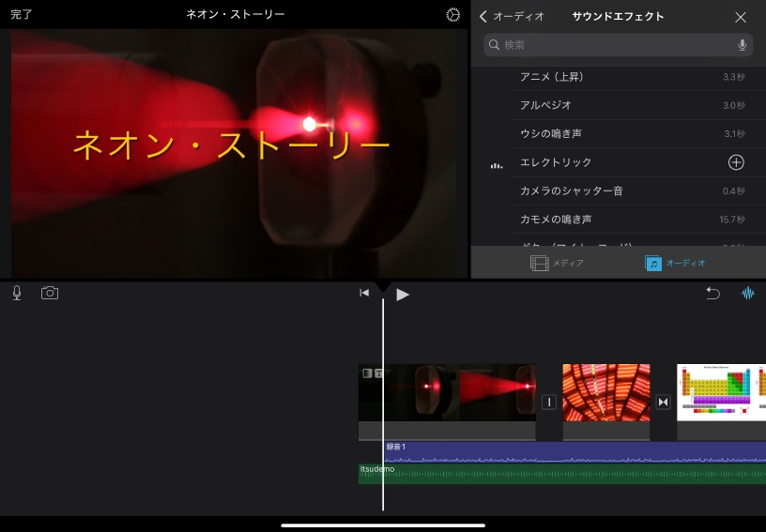Jump to beginning with skip-back icon
The width and height of the screenshot is (766, 532).
pos(364,294)
